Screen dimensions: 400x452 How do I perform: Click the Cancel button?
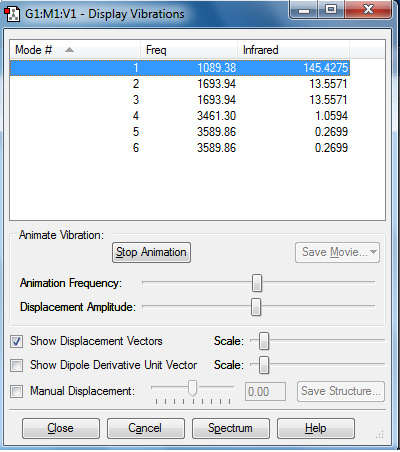(146, 428)
